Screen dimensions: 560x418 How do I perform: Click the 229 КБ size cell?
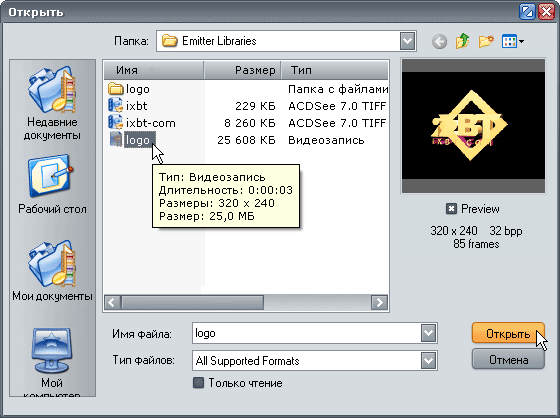pos(255,106)
